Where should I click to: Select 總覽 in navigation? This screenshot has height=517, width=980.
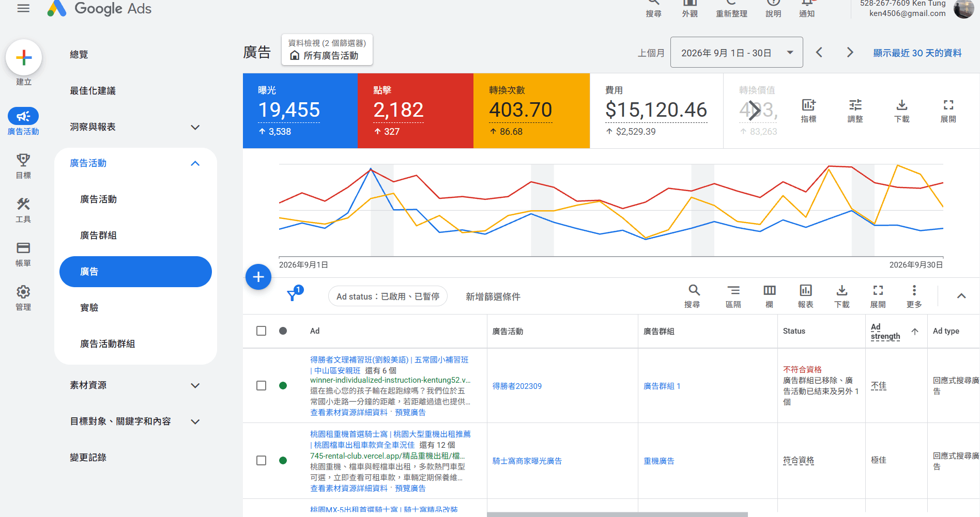click(x=79, y=55)
